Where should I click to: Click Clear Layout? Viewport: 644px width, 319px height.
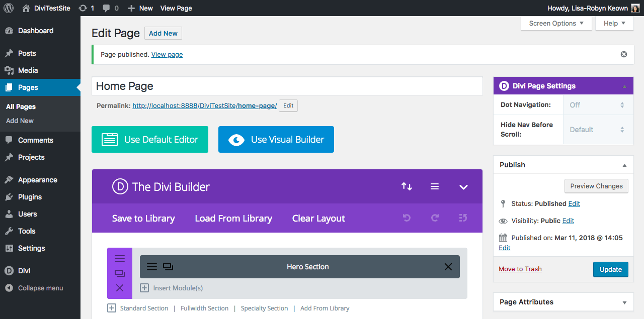tap(318, 219)
